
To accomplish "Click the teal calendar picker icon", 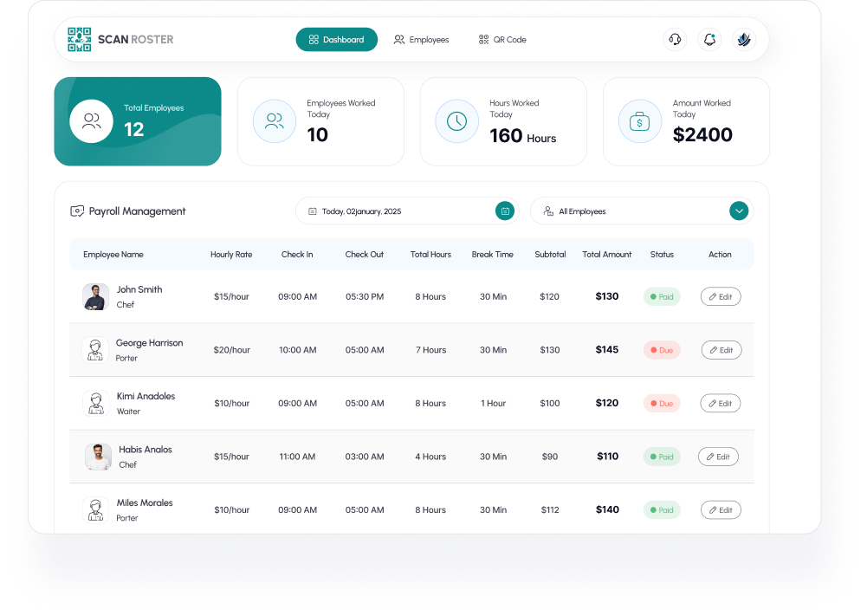I will (x=505, y=211).
